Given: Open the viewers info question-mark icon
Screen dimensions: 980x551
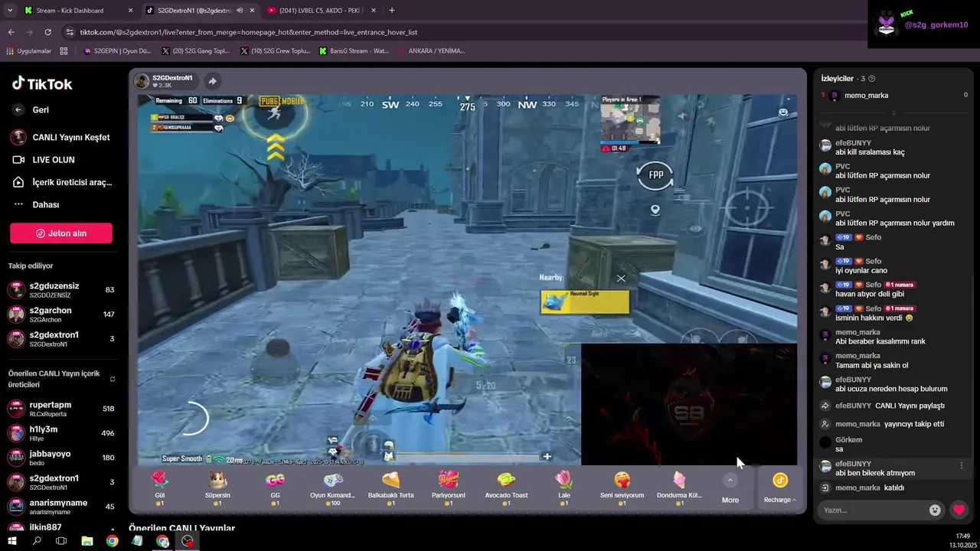Looking at the screenshot, I should point(871,79).
